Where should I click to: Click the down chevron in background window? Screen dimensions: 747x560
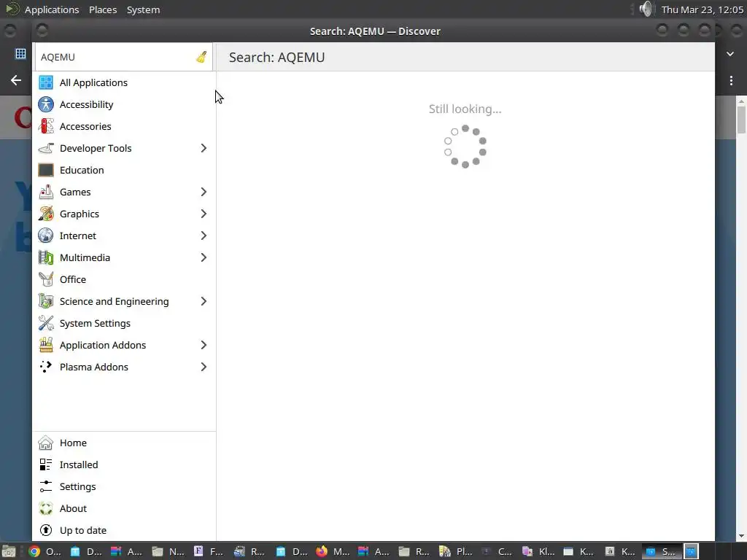(x=730, y=54)
